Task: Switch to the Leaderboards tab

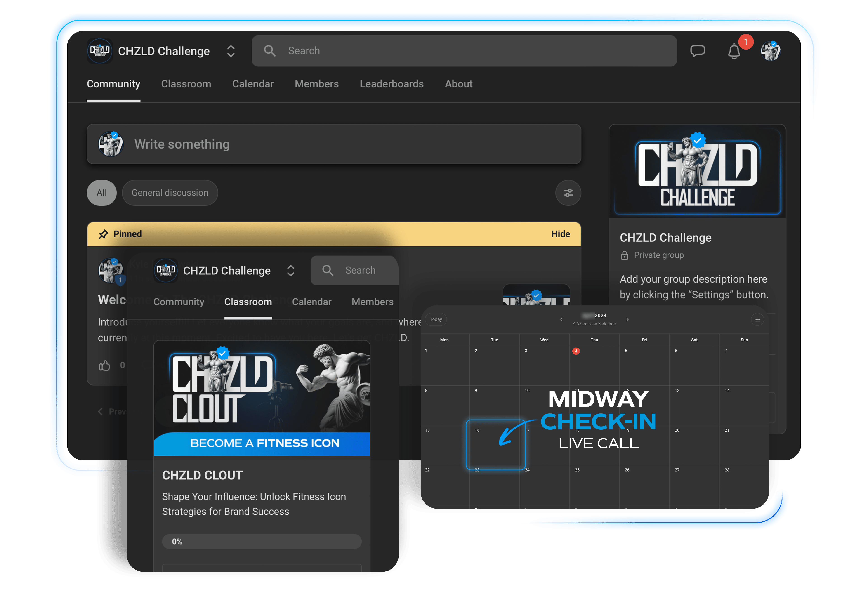Action: pyautogui.click(x=392, y=84)
